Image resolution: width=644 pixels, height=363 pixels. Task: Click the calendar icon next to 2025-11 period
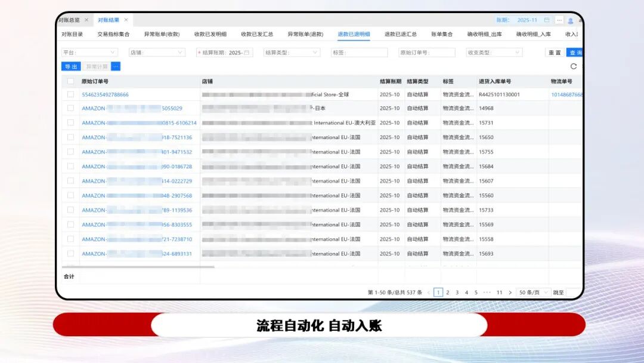coord(546,20)
